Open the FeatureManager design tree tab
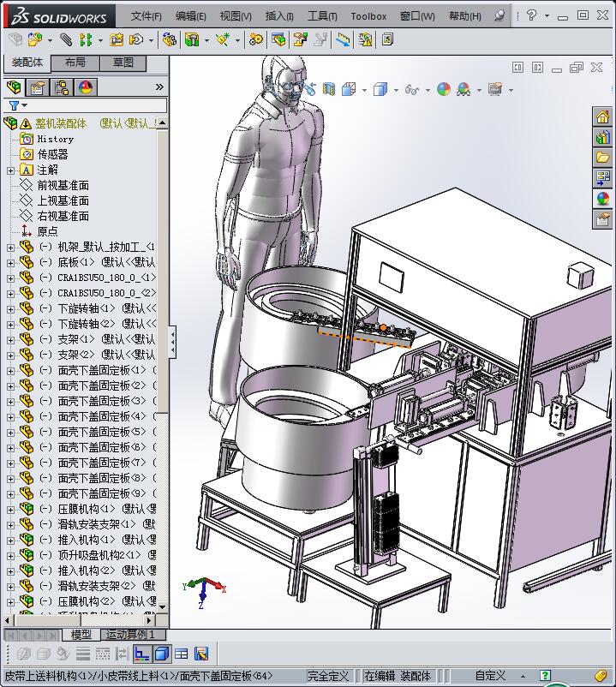 point(13,87)
